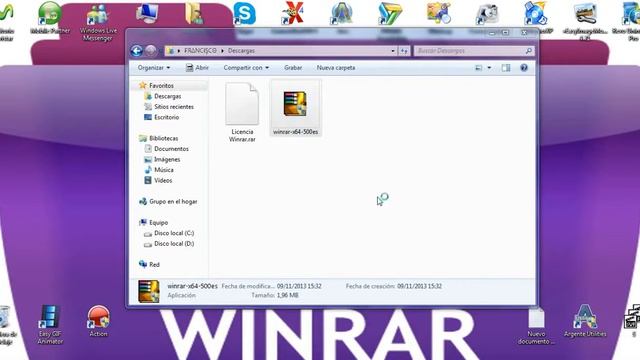Viewport: 640px width, 360px height.
Task: Click Nueva carpeta button
Action: tap(336, 68)
